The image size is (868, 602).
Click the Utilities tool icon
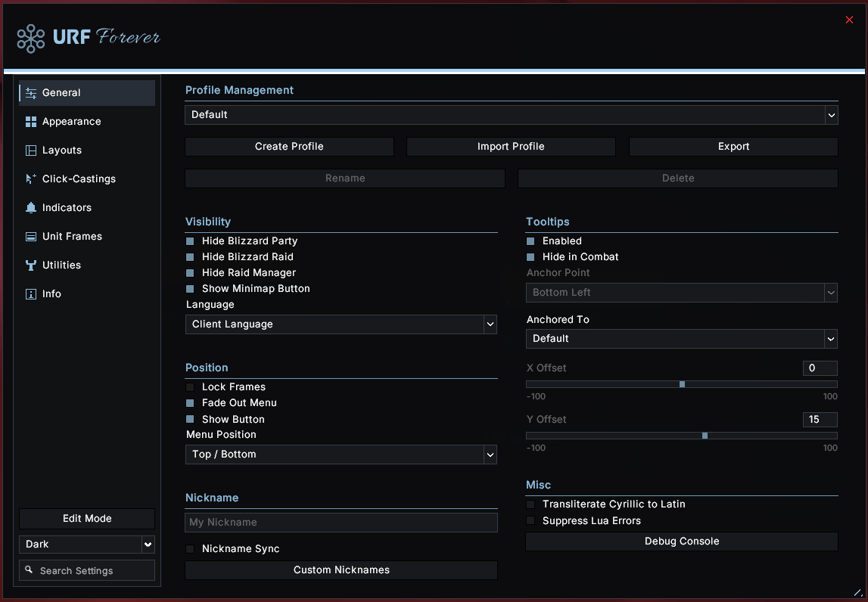click(x=31, y=265)
